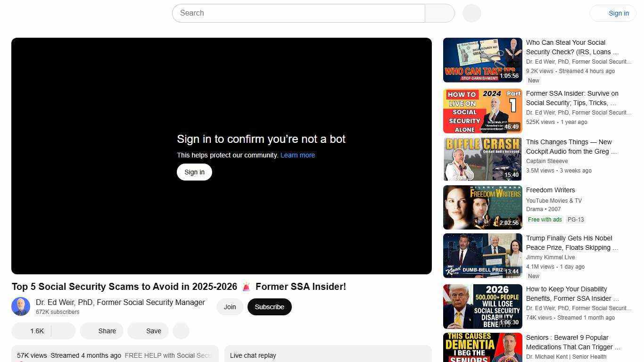This screenshot has width=644, height=362.
Task: Open Share options with the share icon
Action: pos(101,330)
